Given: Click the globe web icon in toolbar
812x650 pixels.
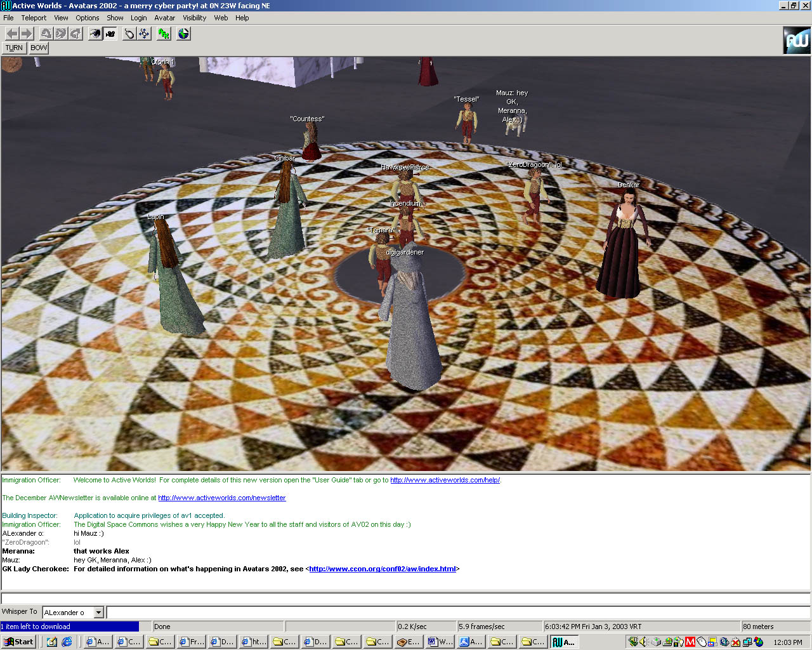Looking at the screenshot, I should [x=183, y=34].
